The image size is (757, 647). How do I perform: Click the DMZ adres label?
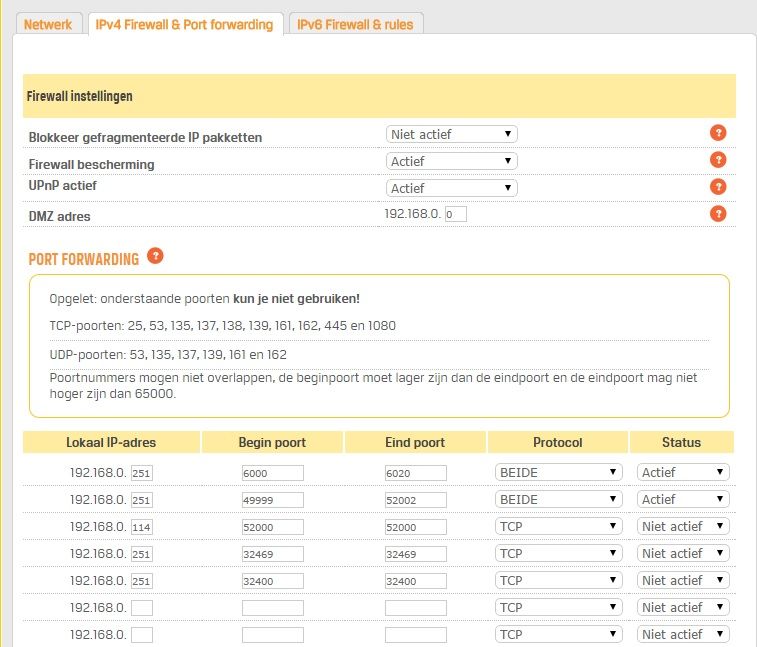tap(59, 216)
